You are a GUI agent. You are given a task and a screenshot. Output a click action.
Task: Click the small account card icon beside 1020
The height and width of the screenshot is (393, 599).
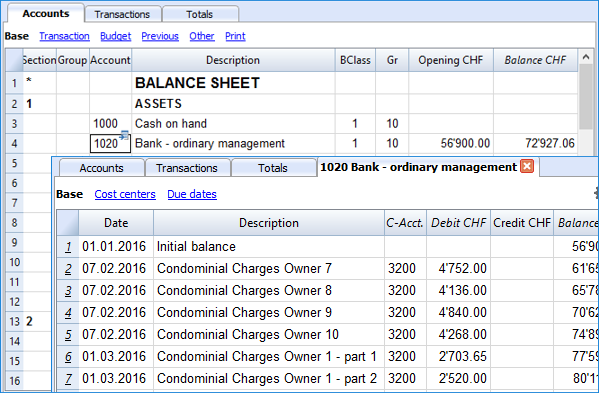pos(124,135)
